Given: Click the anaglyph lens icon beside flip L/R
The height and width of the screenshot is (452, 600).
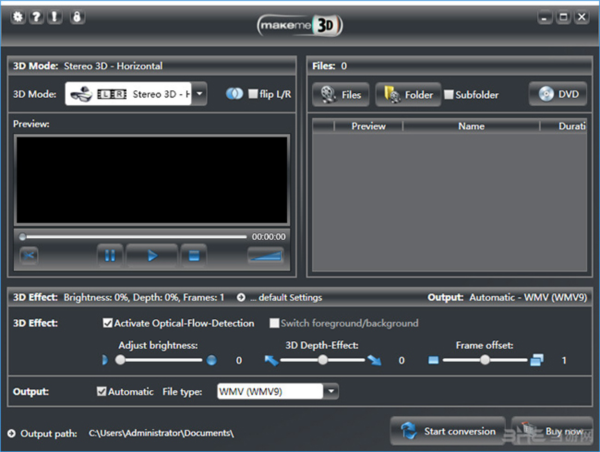Looking at the screenshot, I should (234, 94).
